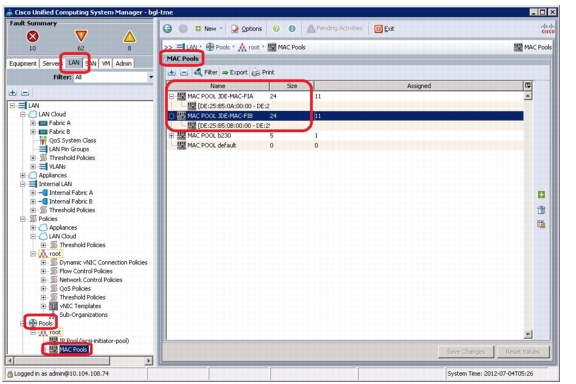576x384 pixels.
Task: Select QoS Policies item
Action: 75,289
